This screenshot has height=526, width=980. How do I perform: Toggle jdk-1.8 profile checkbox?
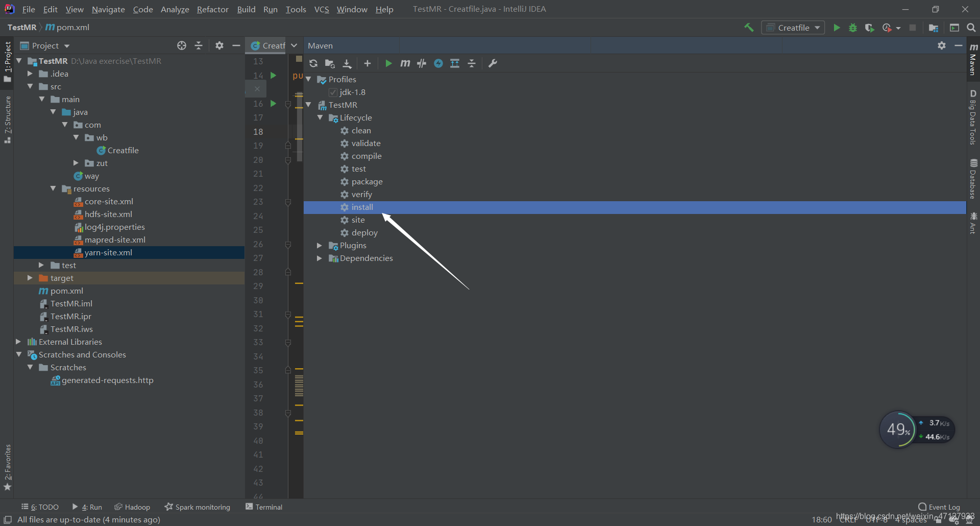click(x=333, y=92)
